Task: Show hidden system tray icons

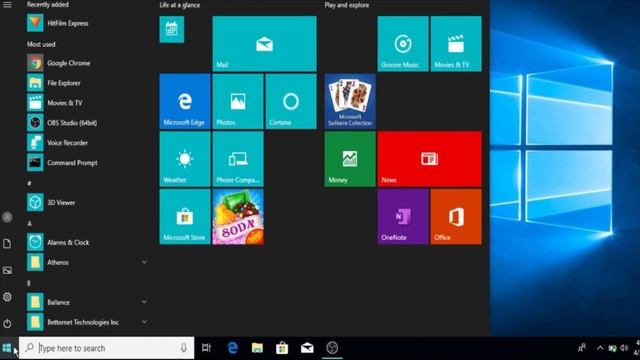Action: 600,348
